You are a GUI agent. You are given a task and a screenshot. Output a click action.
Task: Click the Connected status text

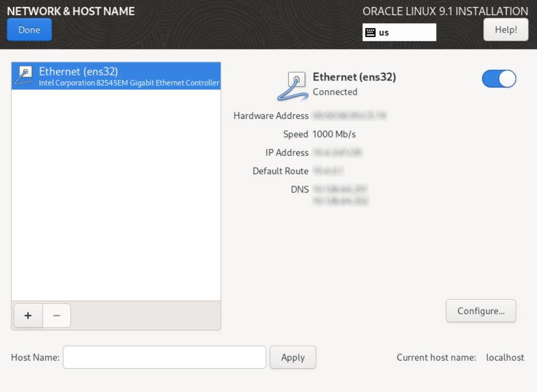click(335, 92)
